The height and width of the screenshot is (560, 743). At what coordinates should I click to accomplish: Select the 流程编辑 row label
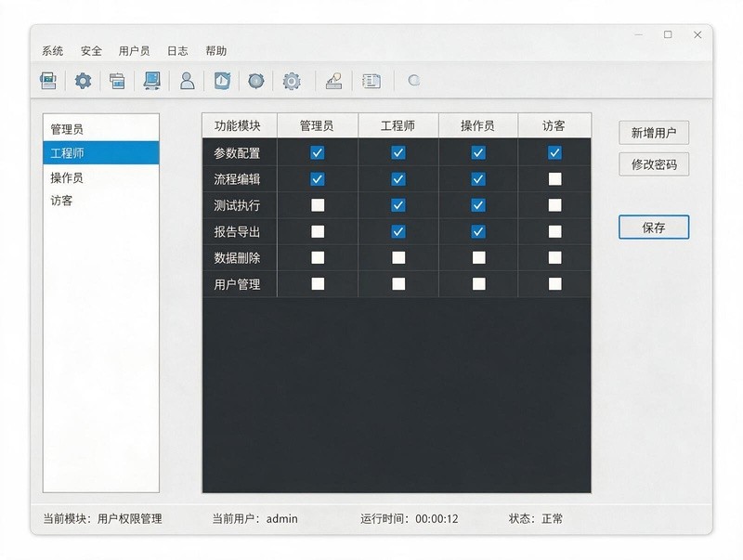pyautogui.click(x=237, y=179)
